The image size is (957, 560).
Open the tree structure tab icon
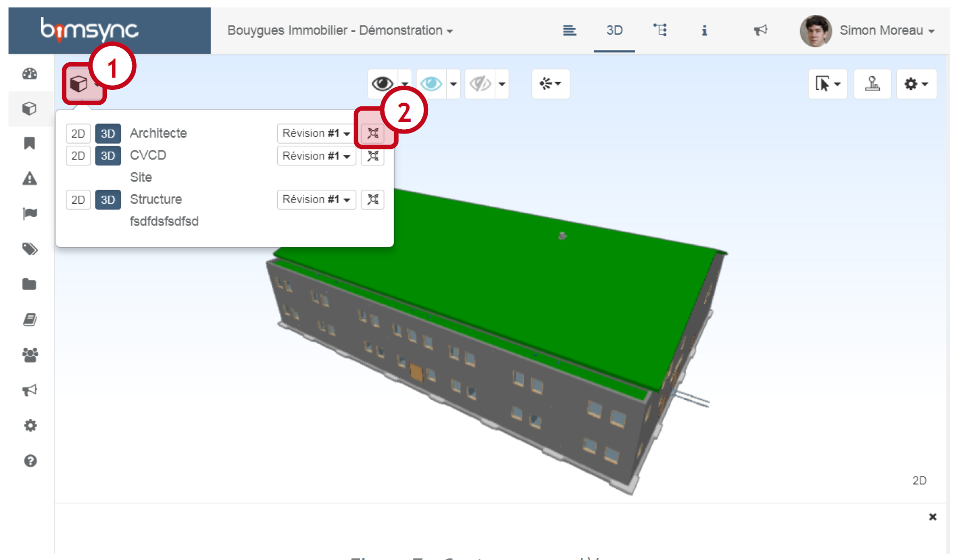660,30
